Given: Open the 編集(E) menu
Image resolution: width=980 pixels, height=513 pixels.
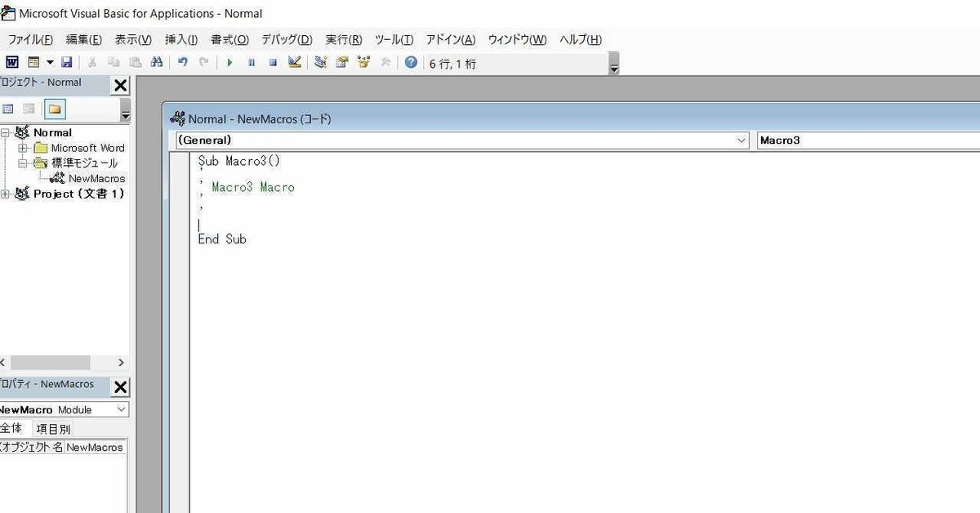Looking at the screenshot, I should tap(84, 39).
